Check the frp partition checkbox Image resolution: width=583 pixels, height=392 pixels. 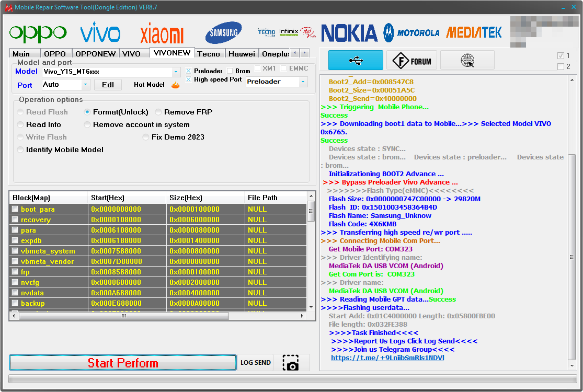coord(15,272)
